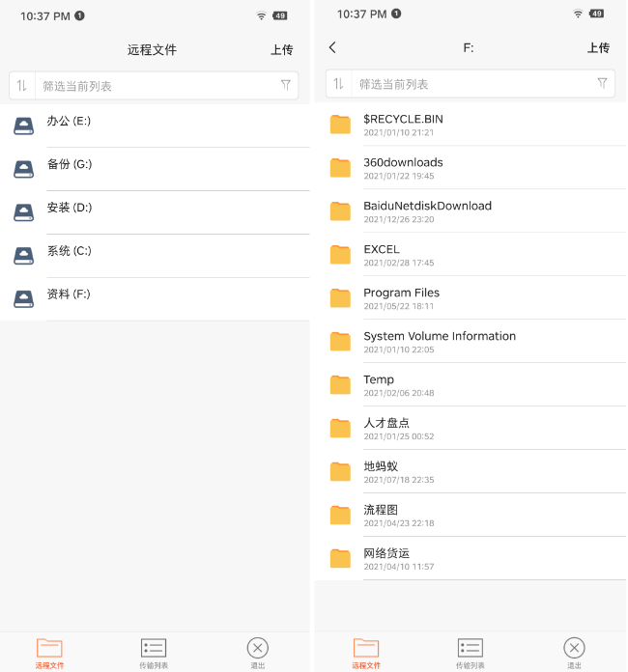Click the BaiduNetdiskDownload folder name
This screenshot has height=672, width=628.
pos(428,206)
